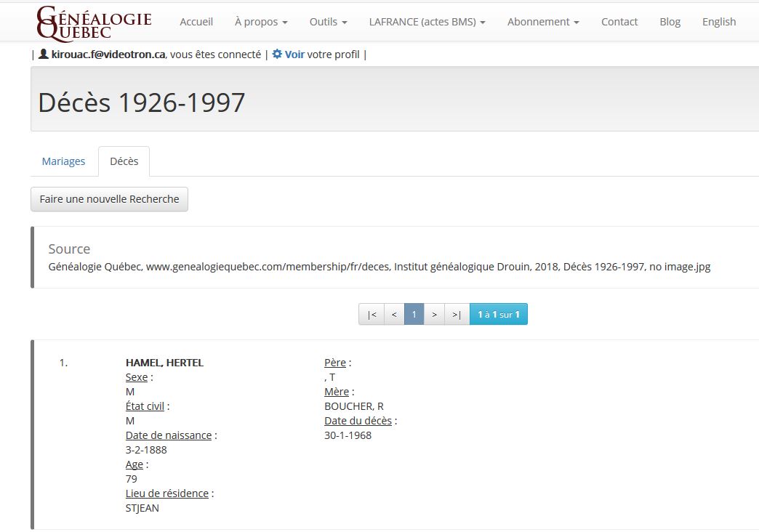Click the gear icon beside Voir

click(277, 54)
